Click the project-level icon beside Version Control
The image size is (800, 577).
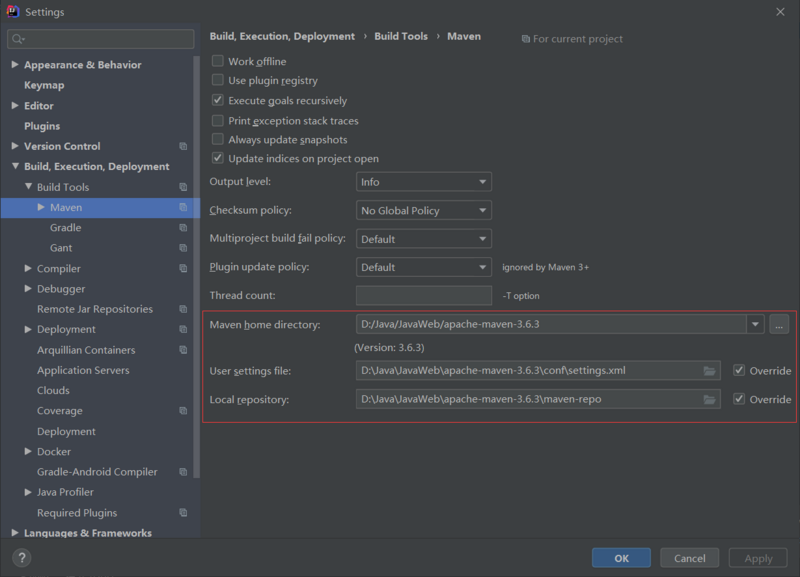[x=183, y=147]
